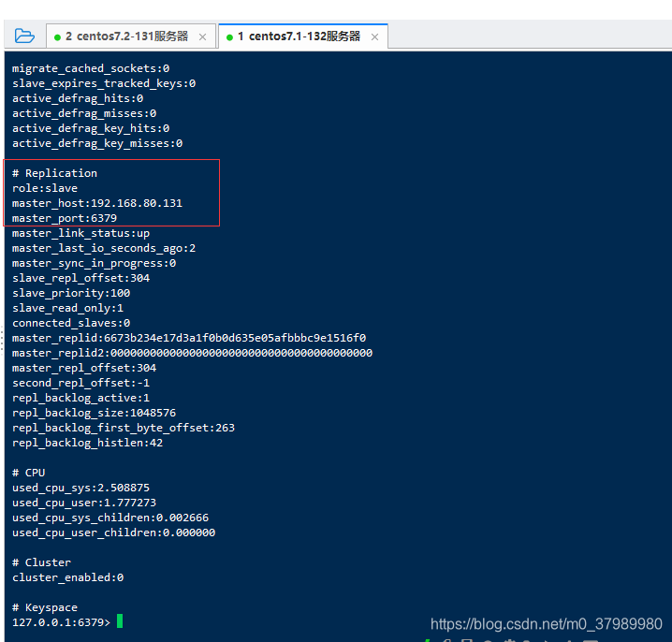Click the green connection dot of the centos7.2-131 tab

[57, 37]
